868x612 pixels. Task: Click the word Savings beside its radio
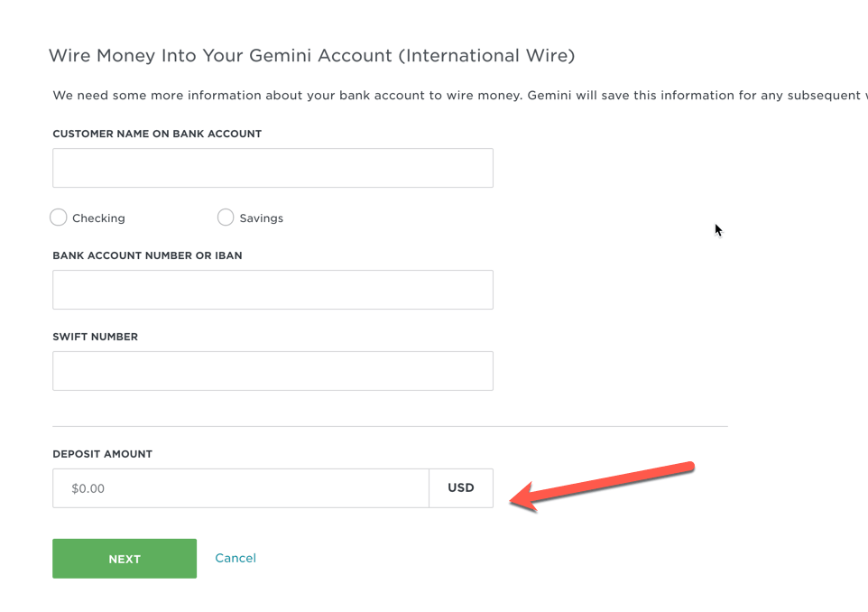click(x=262, y=218)
